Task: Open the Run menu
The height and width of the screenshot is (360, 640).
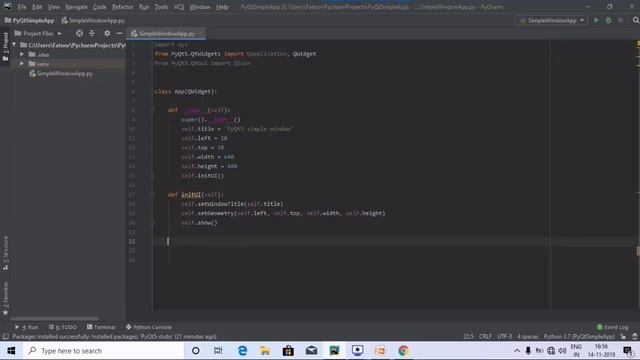Action: [x=144, y=7]
